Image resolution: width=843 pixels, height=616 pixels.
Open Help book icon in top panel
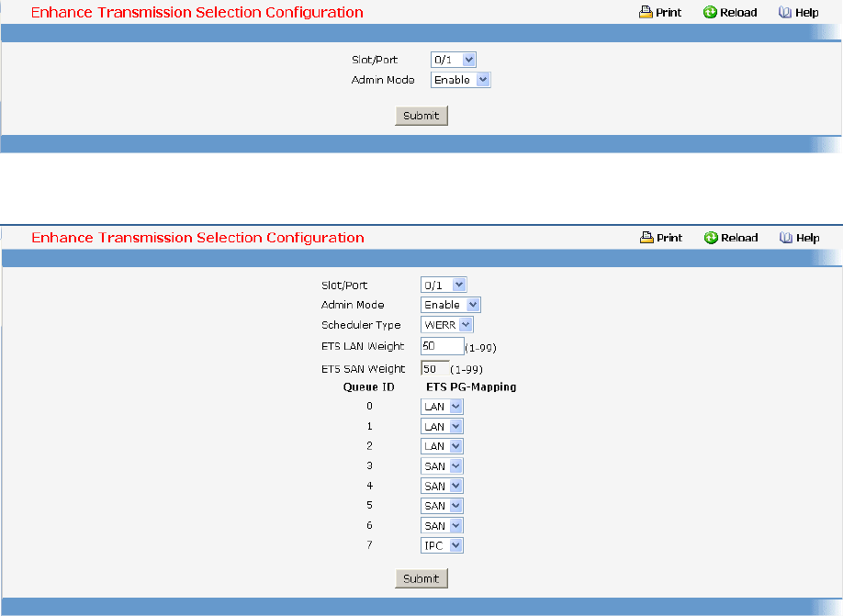[785, 12]
